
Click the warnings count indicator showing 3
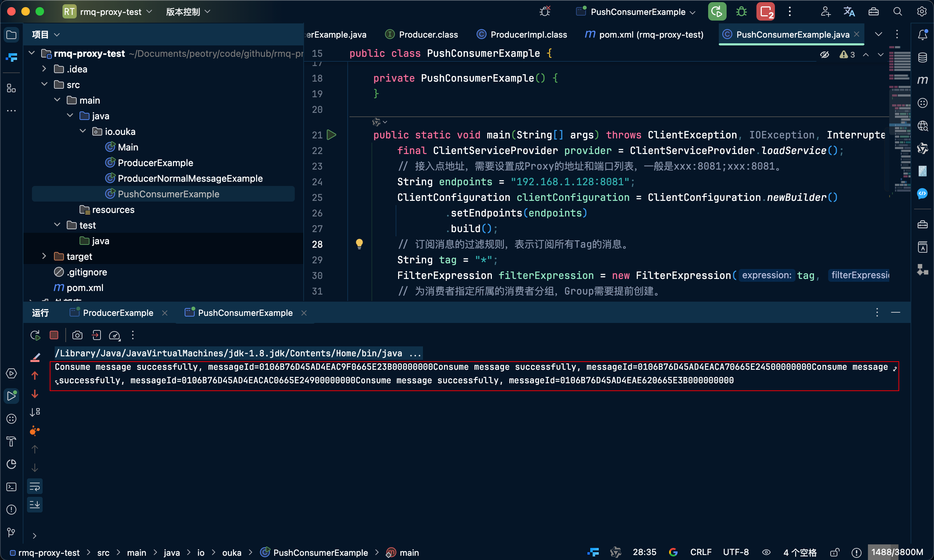point(847,55)
